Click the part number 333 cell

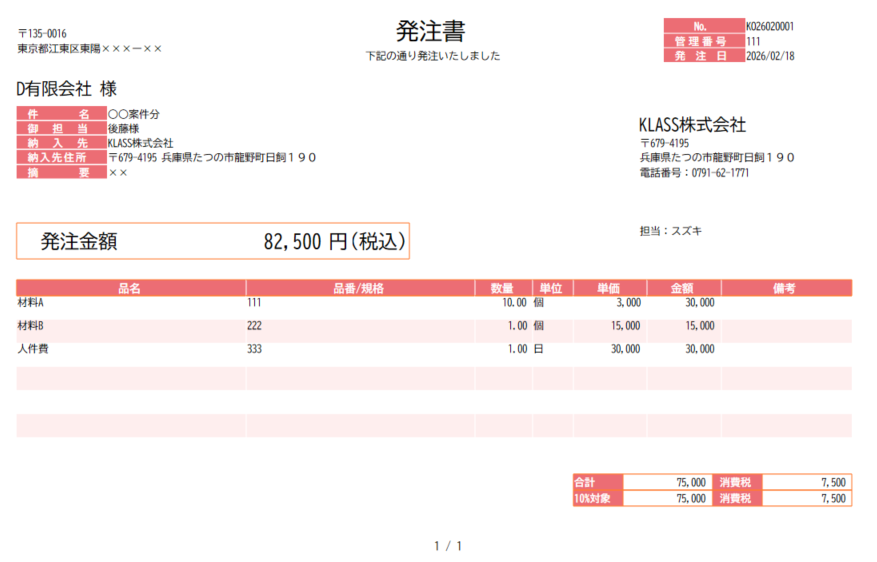click(254, 349)
